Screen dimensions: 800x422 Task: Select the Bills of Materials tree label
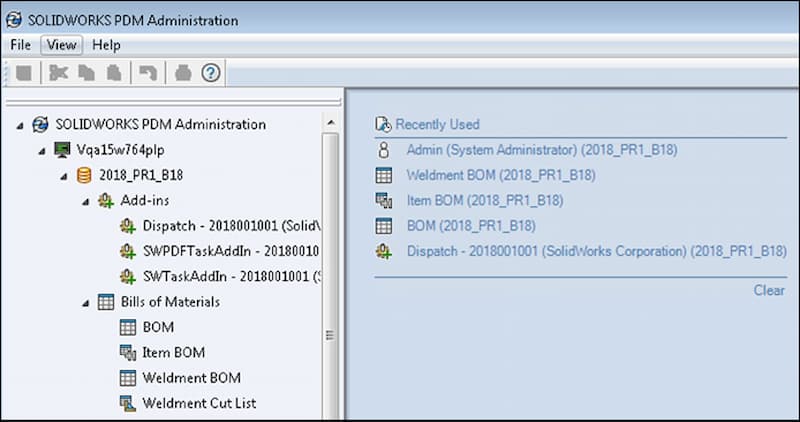(x=170, y=302)
